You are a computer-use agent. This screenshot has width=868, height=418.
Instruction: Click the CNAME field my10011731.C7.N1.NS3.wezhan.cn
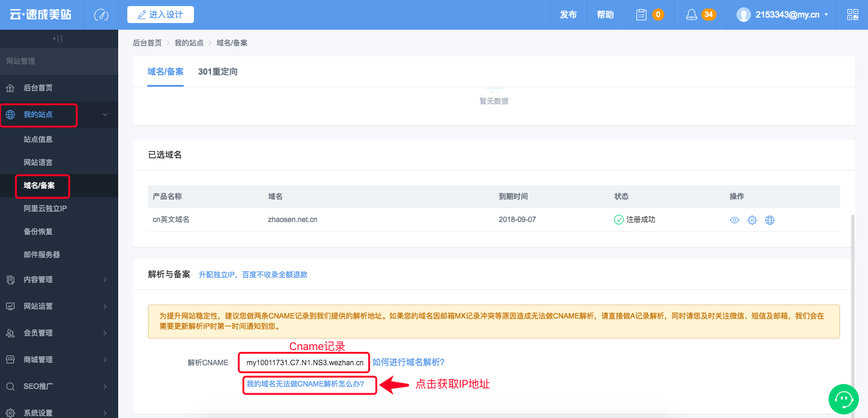(304, 363)
